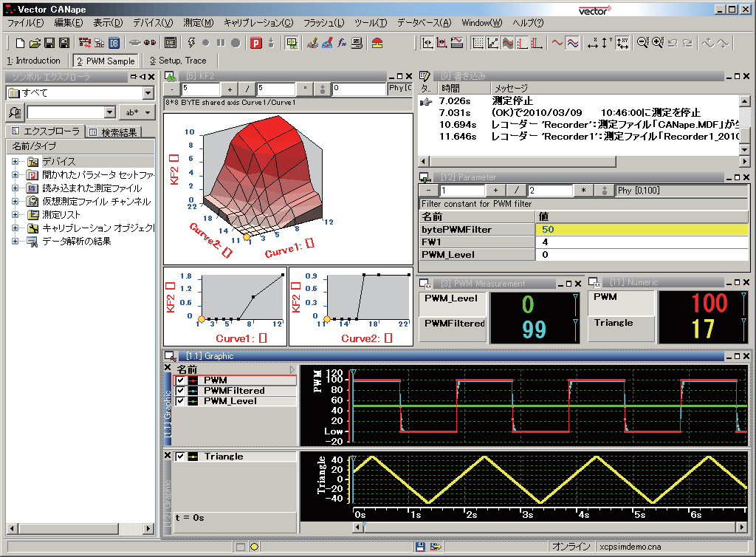The image size is (756, 557).
Task: Click the floppy disk icon in status bar
Action: tap(419, 547)
